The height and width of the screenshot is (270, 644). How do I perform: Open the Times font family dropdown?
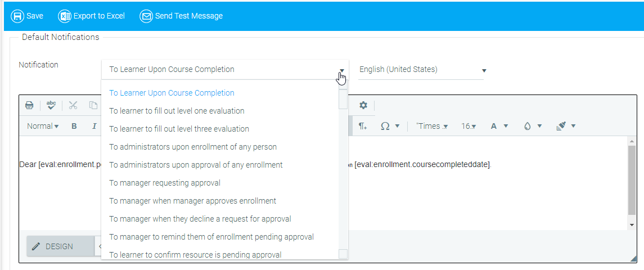pos(432,127)
